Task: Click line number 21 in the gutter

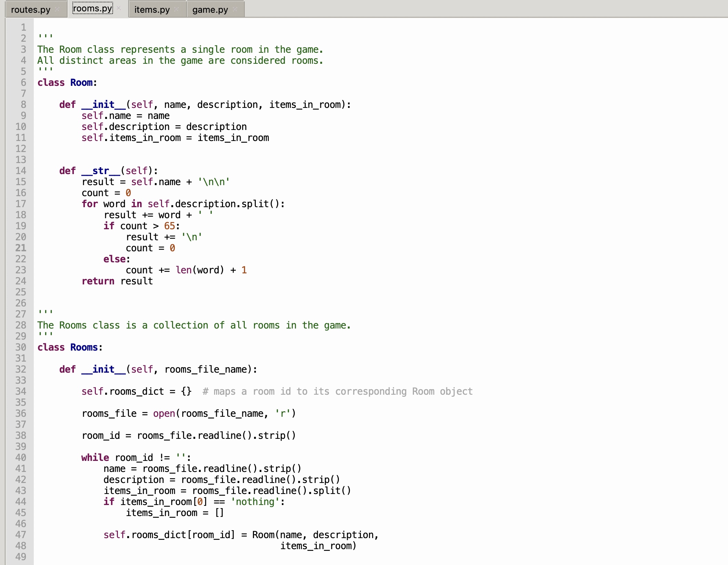Action: [x=21, y=248]
